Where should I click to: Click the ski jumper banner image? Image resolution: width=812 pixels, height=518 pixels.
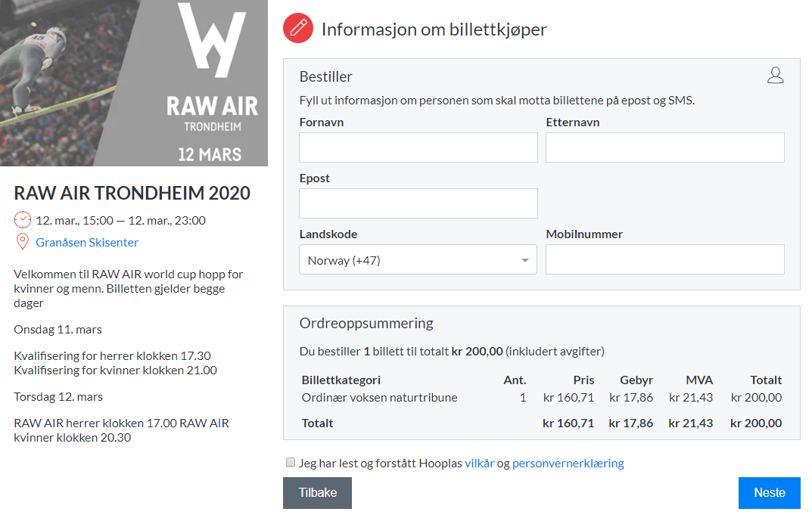[x=68, y=83]
